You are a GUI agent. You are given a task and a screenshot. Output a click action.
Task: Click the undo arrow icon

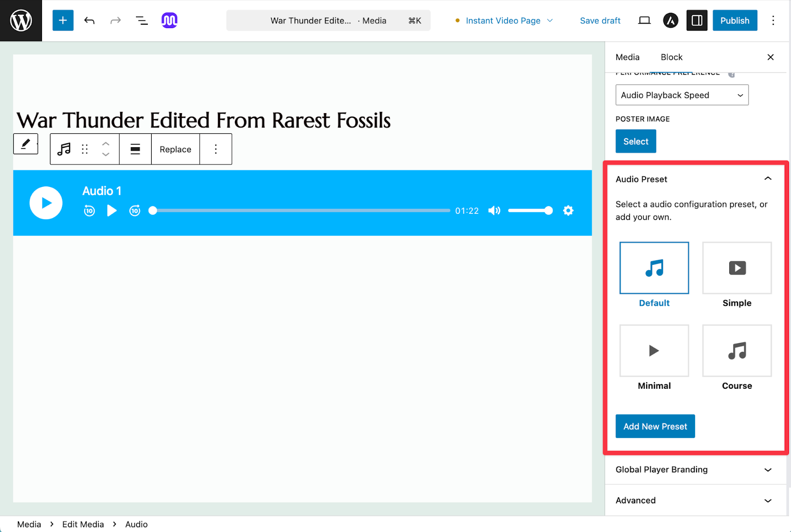pyautogui.click(x=89, y=21)
